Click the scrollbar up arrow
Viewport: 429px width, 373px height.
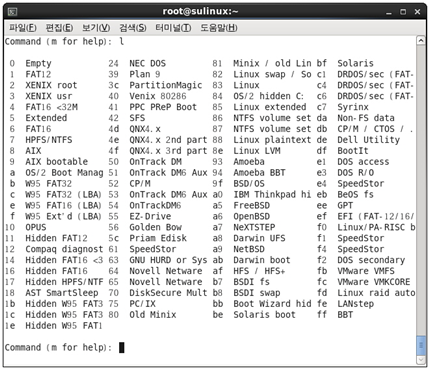(x=421, y=41)
